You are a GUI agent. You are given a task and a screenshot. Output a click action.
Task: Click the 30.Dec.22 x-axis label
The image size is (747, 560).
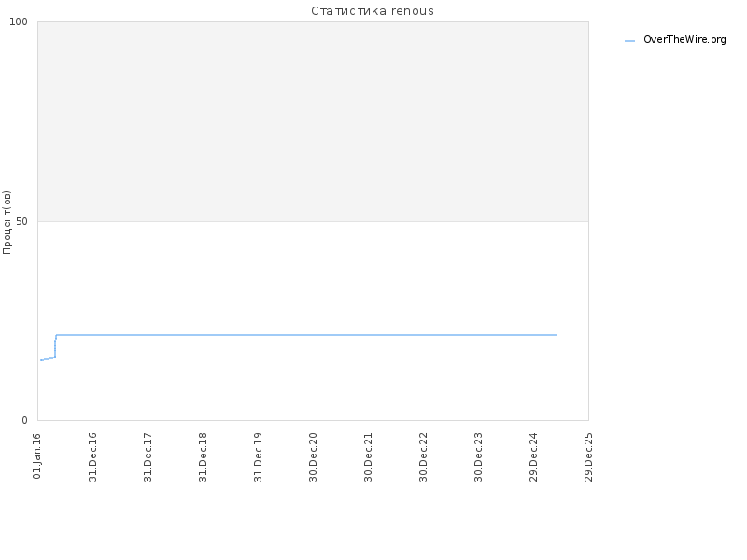423,457
